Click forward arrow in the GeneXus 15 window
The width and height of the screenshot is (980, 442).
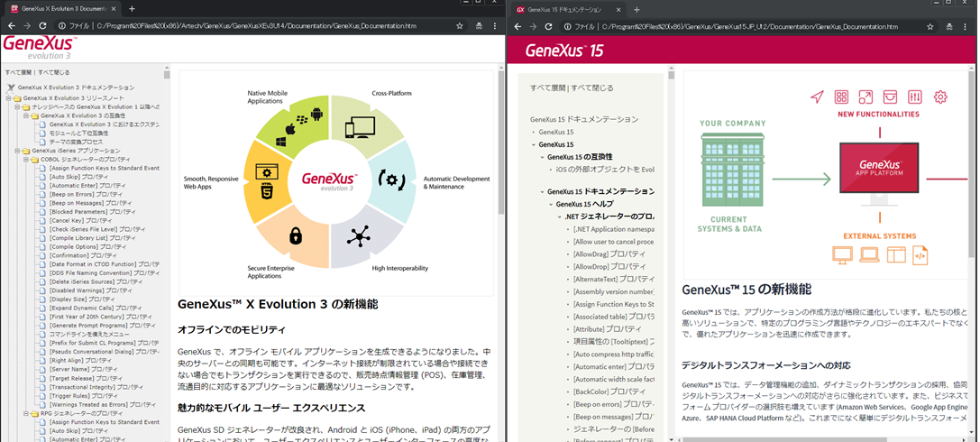(x=532, y=27)
